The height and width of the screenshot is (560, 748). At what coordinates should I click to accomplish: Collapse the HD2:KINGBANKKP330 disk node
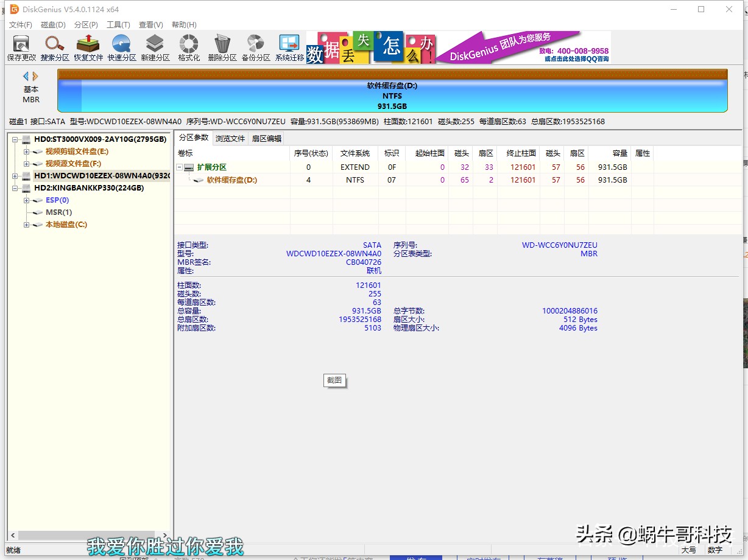pyautogui.click(x=15, y=188)
